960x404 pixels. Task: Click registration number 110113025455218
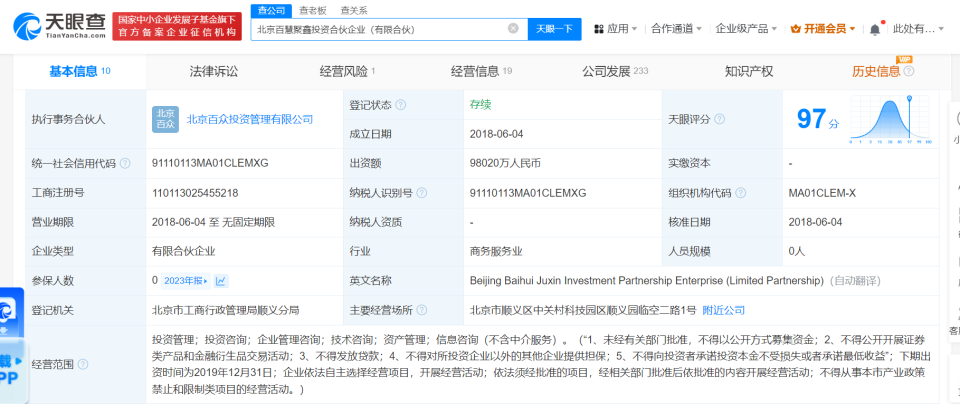pyautogui.click(x=195, y=193)
